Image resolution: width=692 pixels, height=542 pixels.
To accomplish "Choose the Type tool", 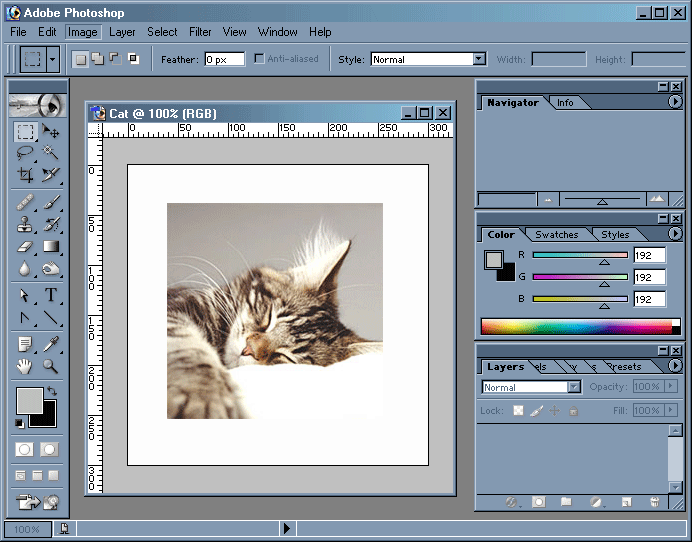I will point(51,296).
